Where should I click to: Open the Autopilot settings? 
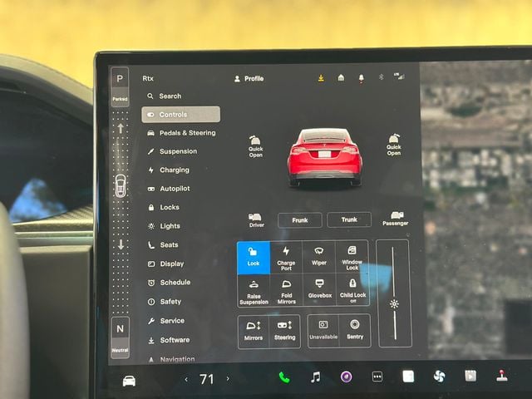(x=169, y=189)
